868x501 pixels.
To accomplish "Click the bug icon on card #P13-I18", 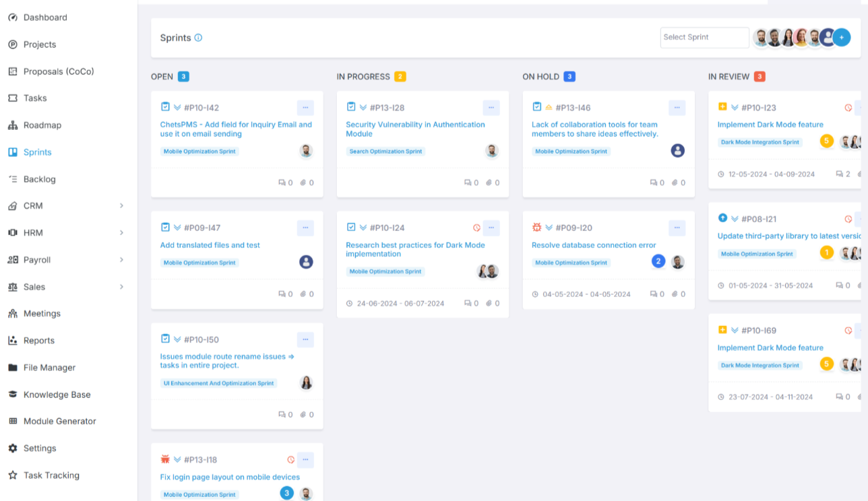I will pyautogui.click(x=165, y=459).
